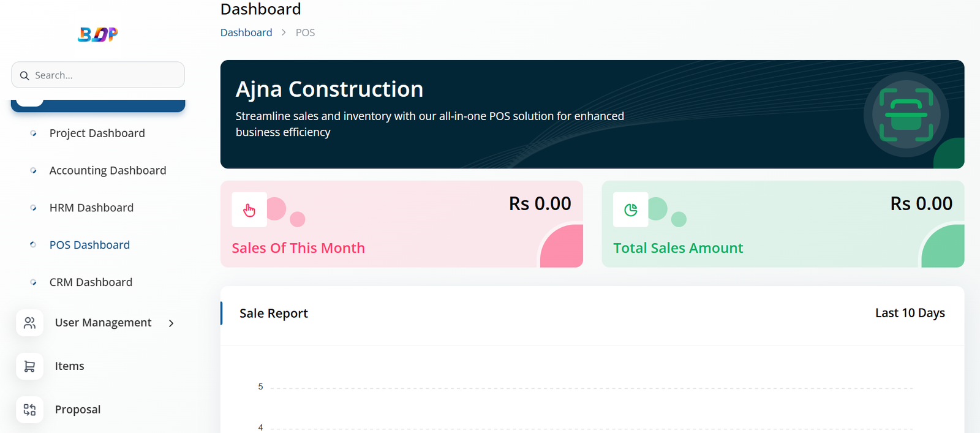The height and width of the screenshot is (433, 980).
Task: Go to HRM Dashboard
Action: (91, 208)
